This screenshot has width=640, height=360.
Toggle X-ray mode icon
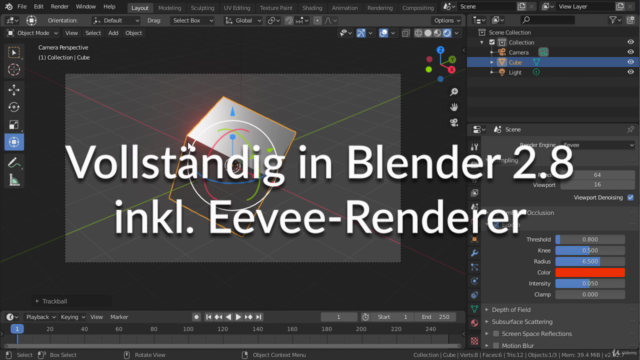pos(405,33)
